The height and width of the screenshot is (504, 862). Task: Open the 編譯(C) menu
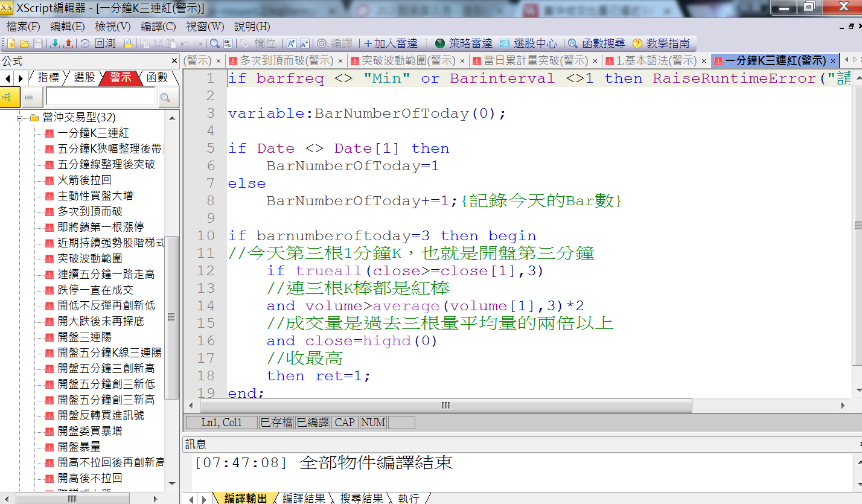tap(158, 27)
